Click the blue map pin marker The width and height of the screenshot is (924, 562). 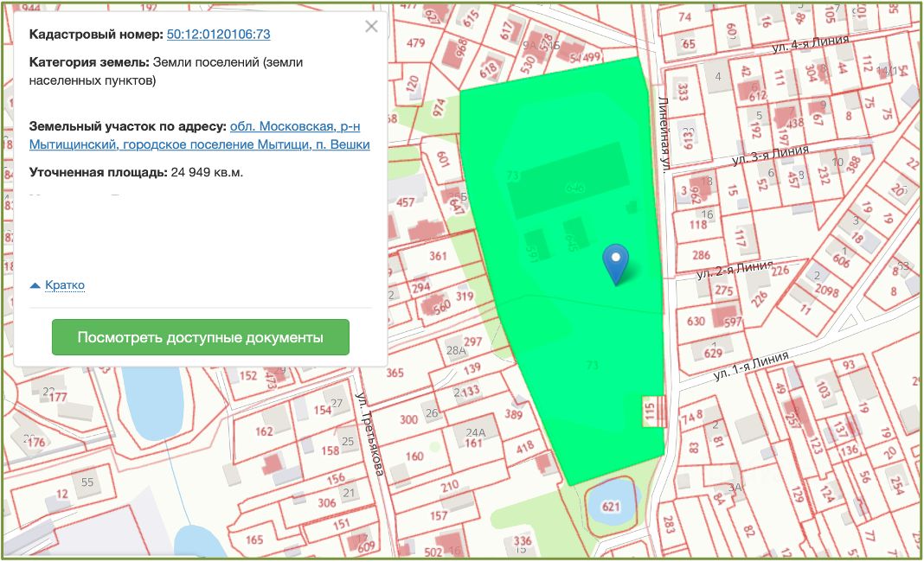coord(616,265)
